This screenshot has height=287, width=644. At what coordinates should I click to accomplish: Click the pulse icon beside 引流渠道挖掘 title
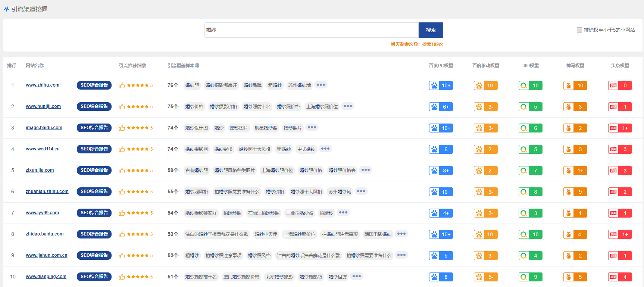click(6, 9)
